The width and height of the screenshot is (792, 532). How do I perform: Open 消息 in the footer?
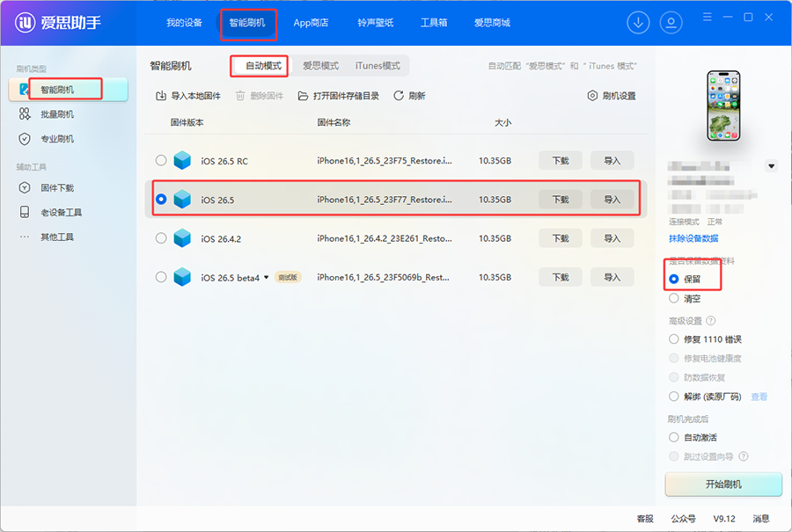[760, 519]
